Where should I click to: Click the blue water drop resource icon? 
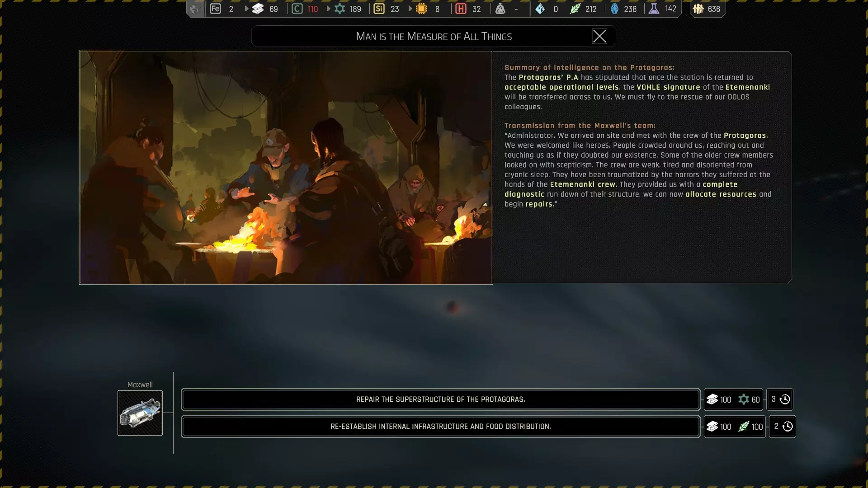(x=614, y=9)
